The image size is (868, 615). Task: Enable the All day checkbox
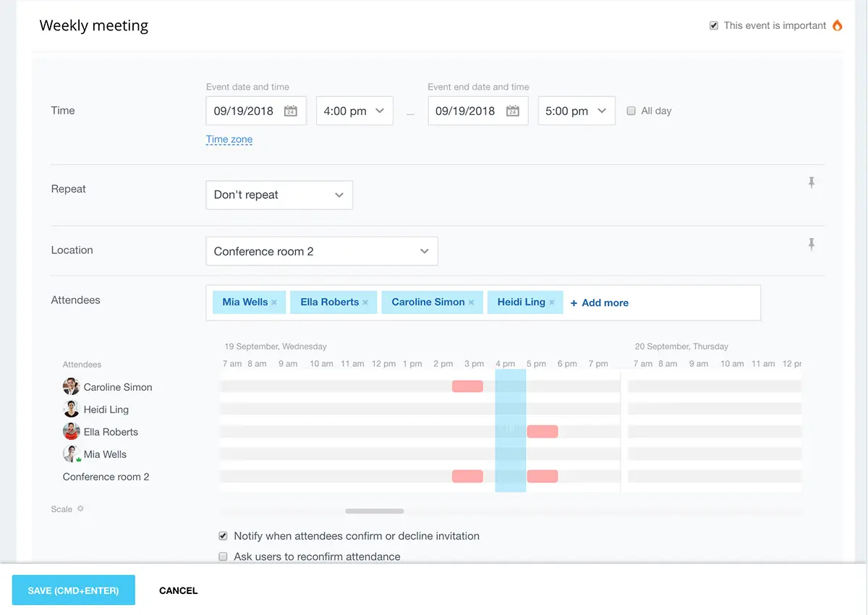[x=631, y=111]
